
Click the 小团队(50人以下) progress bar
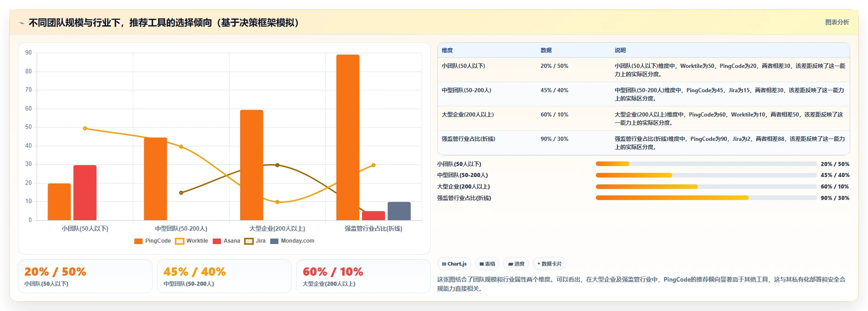point(706,164)
